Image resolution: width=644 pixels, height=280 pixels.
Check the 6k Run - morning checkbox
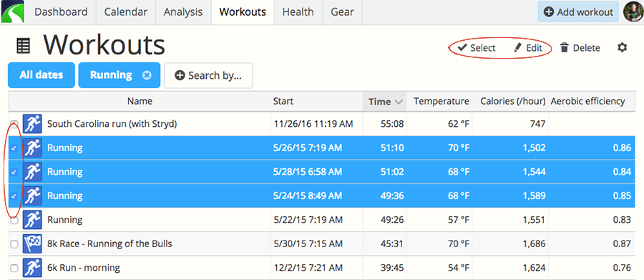coord(14,269)
